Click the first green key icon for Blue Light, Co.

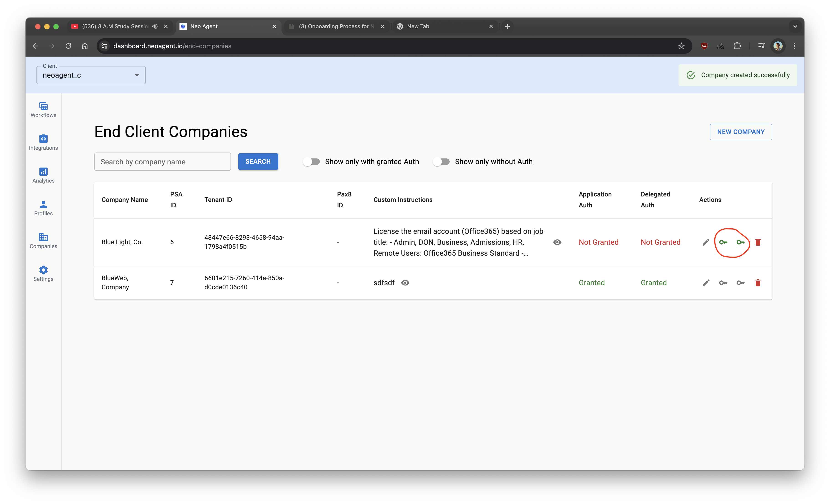coord(723,242)
